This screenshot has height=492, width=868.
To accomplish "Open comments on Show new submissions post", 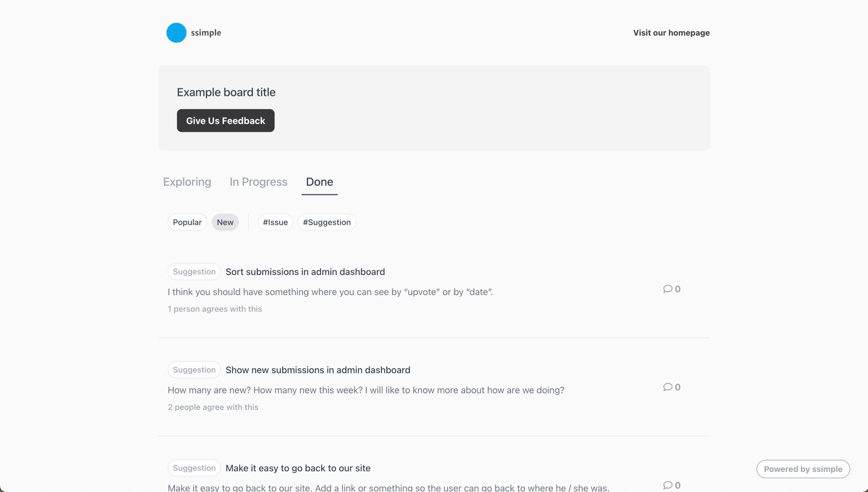I will tap(672, 387).
